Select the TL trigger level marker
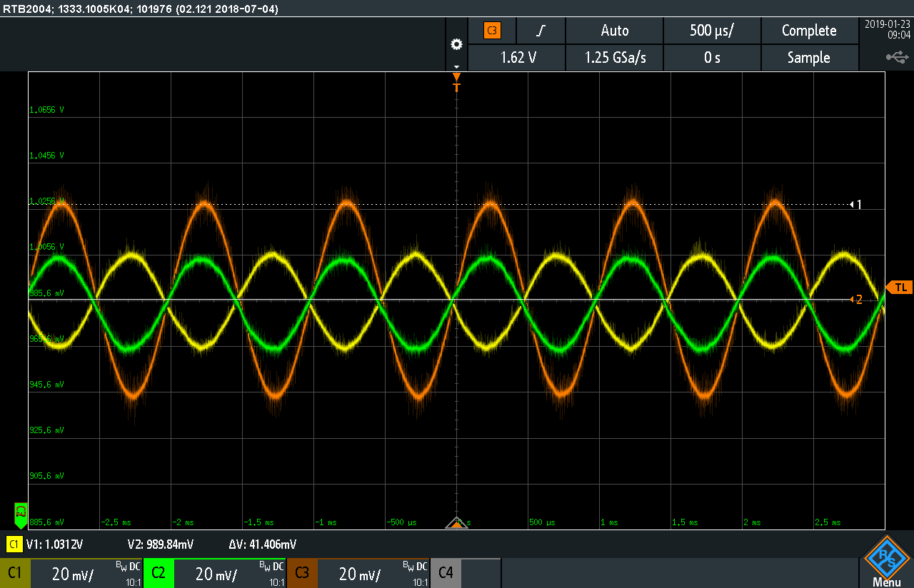 tap(899, 287)
